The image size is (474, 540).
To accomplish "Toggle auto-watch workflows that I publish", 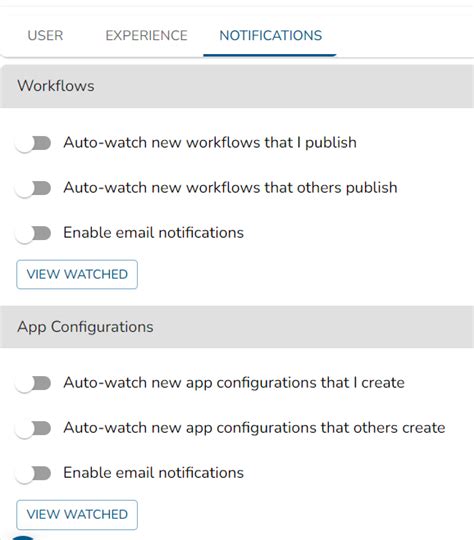I will [33, 143].
